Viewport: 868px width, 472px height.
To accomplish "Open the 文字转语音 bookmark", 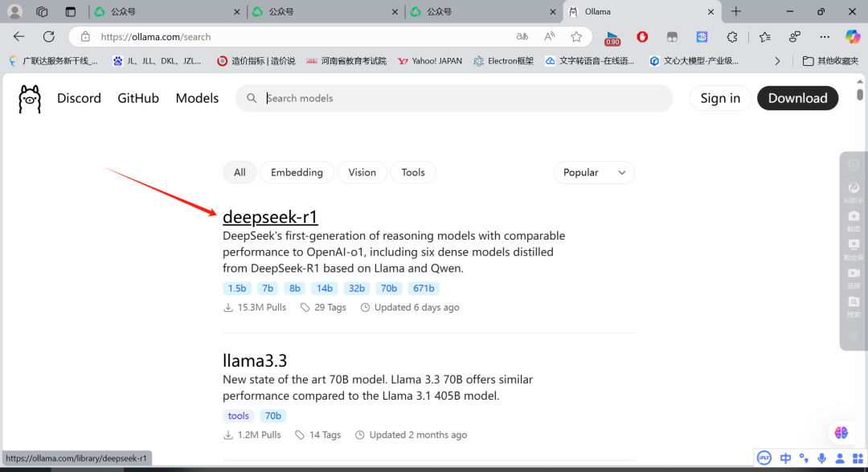I will 590,61.
